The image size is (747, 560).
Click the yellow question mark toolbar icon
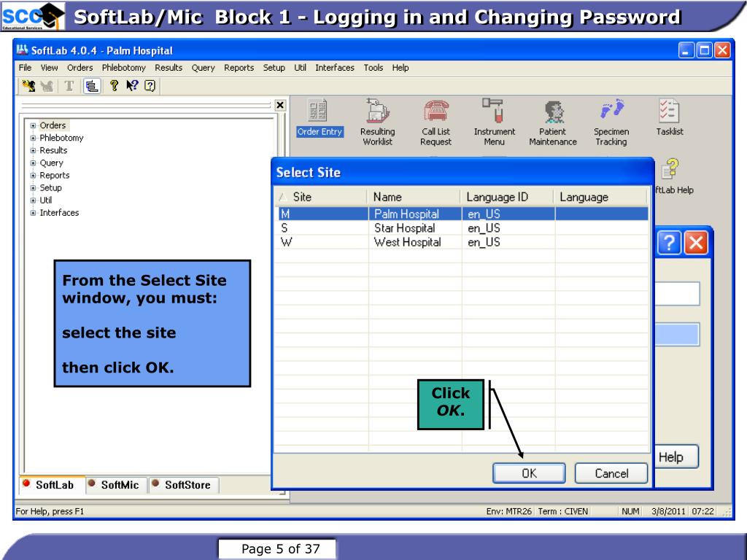(x=114, y=86)
